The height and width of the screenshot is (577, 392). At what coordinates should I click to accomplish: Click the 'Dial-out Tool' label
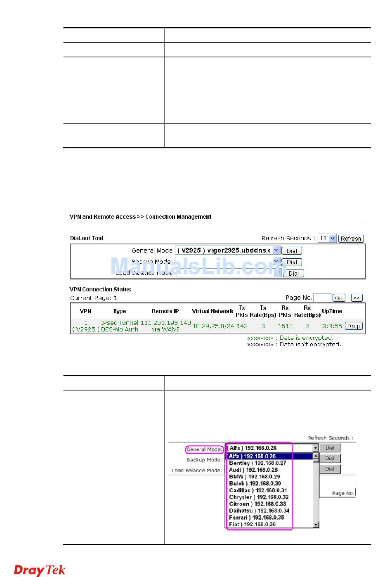click(87, 238)
